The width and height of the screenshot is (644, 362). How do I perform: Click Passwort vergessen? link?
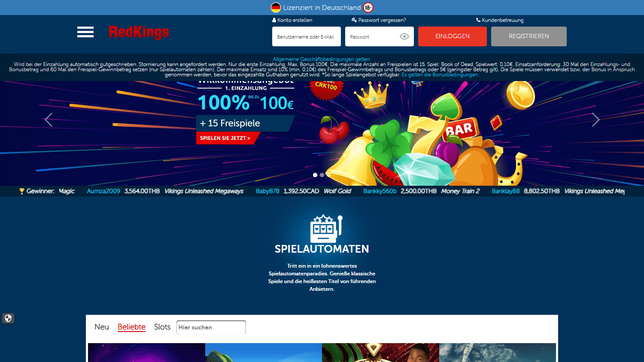[379, 20]
